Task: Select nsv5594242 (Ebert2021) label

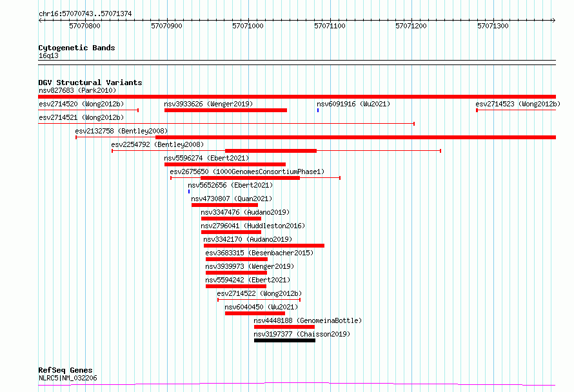Action: [x=248, y=280]
